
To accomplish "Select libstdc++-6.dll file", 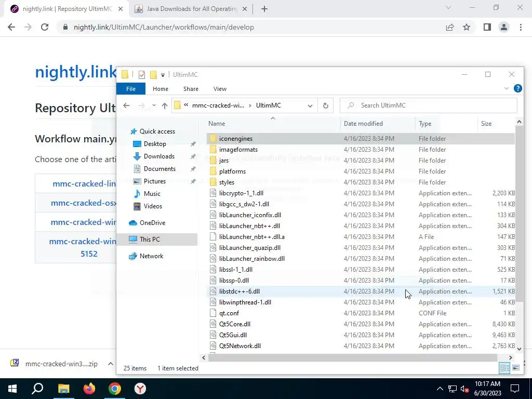I will (361, 291).
